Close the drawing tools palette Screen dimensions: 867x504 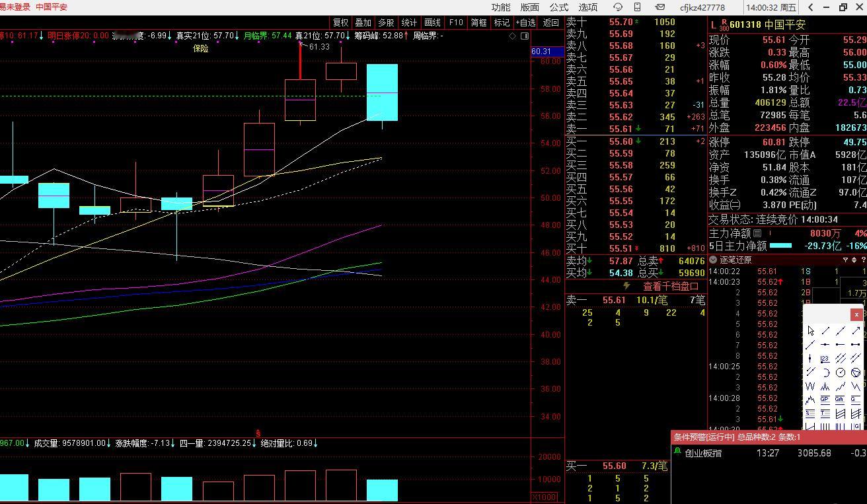pos(856,314)
